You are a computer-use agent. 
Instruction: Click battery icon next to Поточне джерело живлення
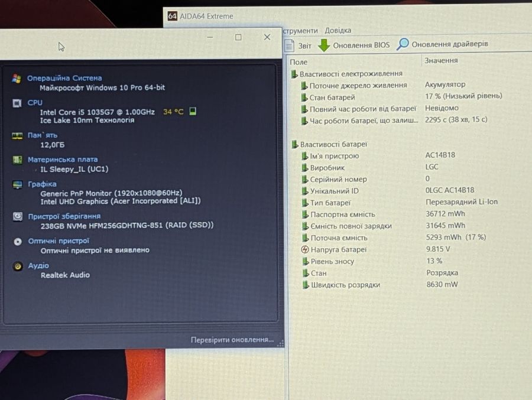pyautogui.click(x=304, y=86)
